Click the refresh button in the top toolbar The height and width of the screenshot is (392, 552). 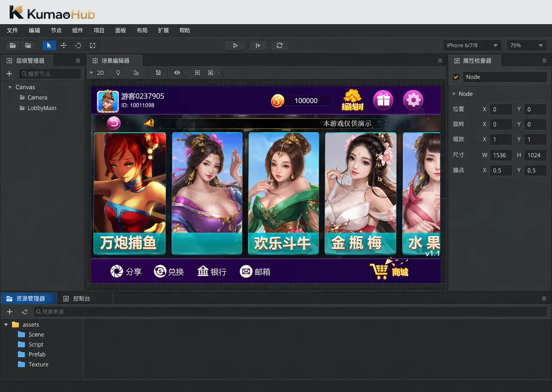[x=279, y=45]
